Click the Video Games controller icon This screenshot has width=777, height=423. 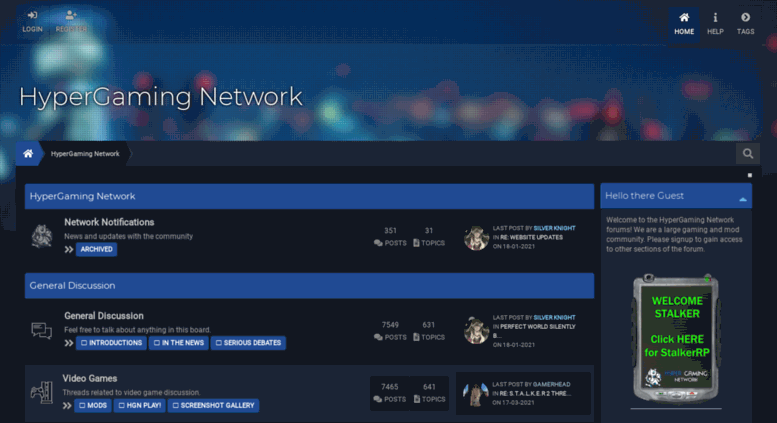click(x=42, y=392)
